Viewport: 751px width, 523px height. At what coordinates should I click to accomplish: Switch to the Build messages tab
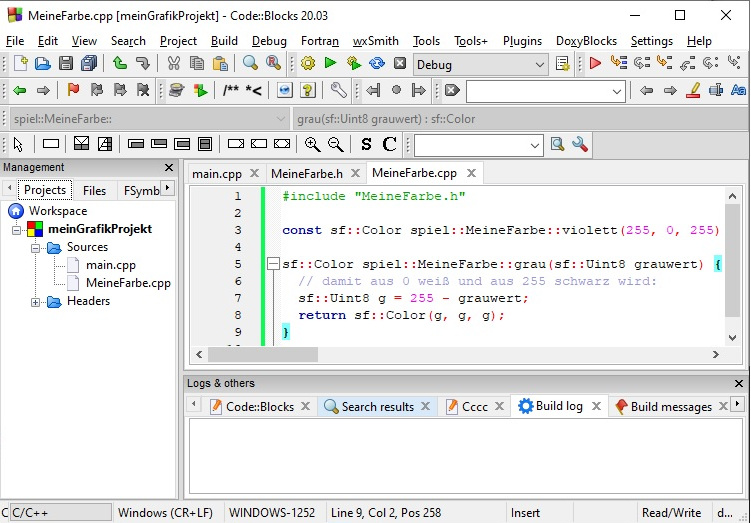670,406
